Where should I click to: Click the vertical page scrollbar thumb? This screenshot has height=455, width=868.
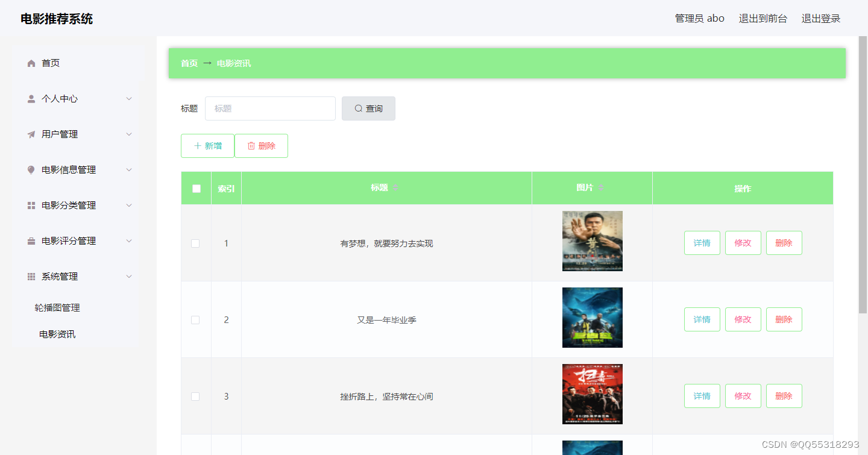(863, 175)
